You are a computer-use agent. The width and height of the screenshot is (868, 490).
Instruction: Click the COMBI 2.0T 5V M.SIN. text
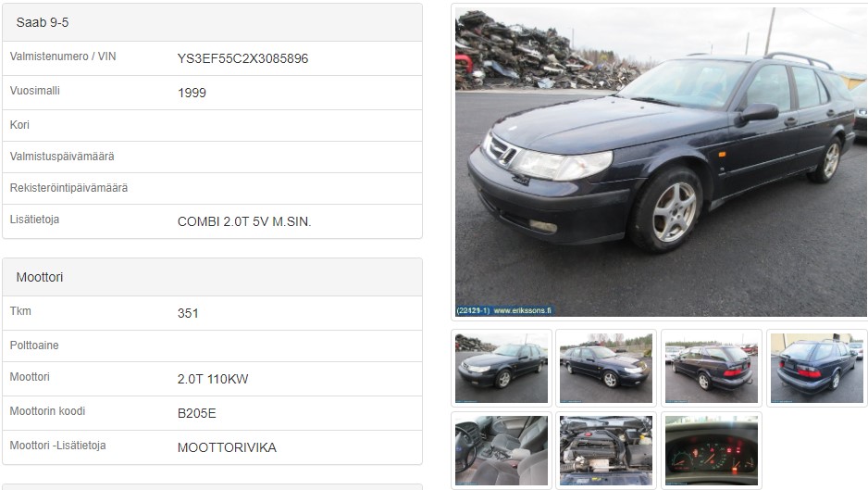click(x=244, y=221)
